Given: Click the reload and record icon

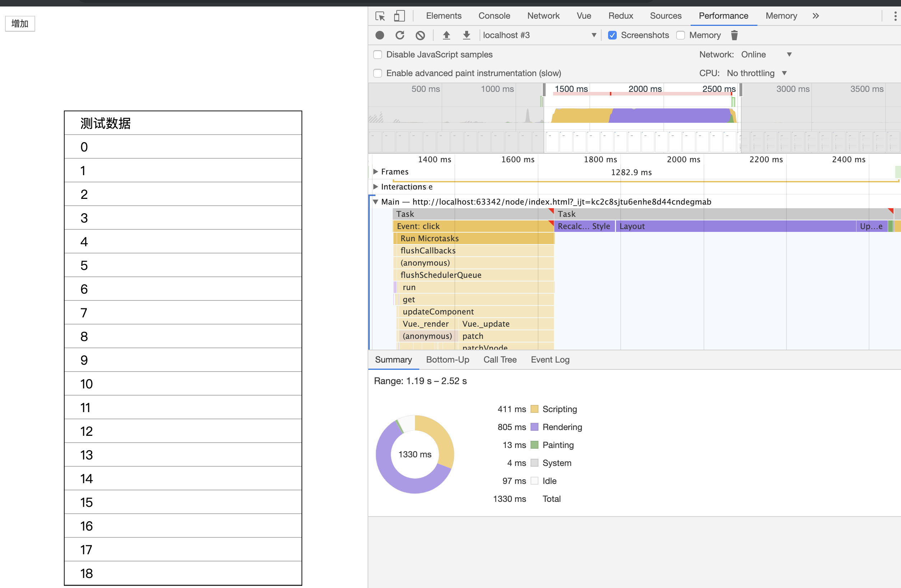Looking at the screenshot, I should tap(400, 35).
